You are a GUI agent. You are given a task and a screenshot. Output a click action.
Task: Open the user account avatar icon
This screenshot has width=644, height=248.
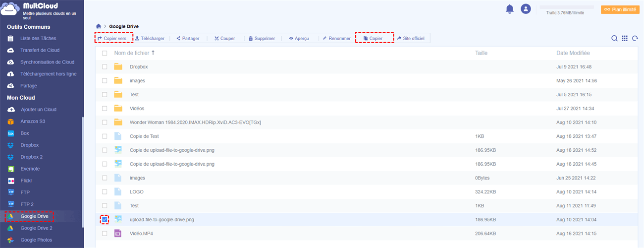[x=526, y=9]
